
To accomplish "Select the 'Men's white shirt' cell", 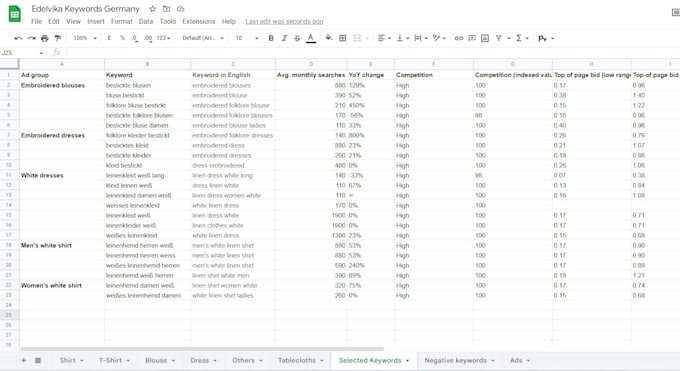I will pos(62,246).
